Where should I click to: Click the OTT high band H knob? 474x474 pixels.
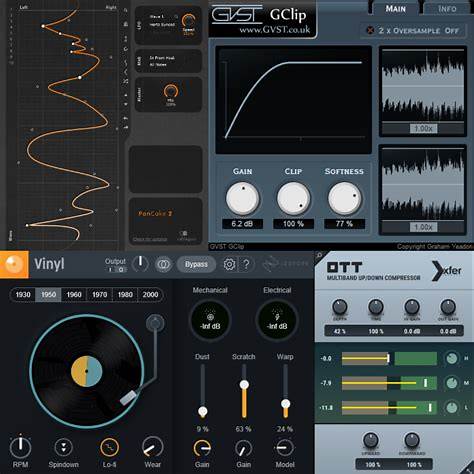tap(451, 358)
